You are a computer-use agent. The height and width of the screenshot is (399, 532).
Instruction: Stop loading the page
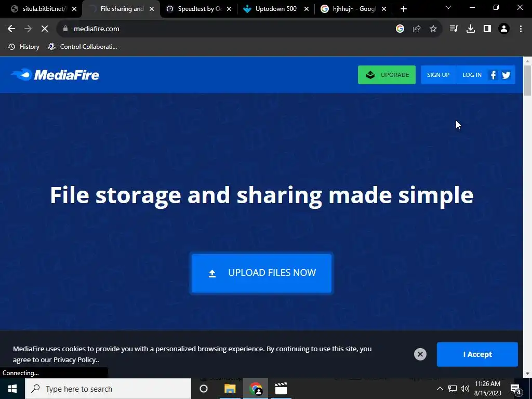(45, 29)
